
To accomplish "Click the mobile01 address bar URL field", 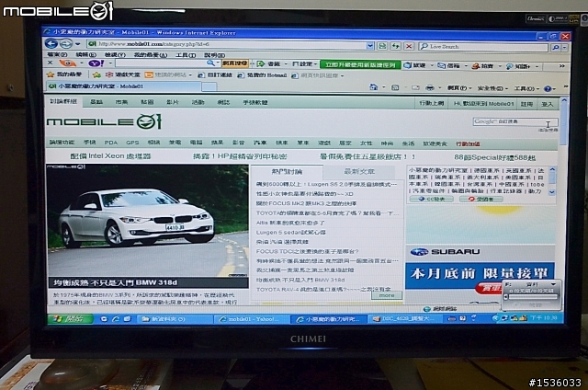I will [229, 44].
